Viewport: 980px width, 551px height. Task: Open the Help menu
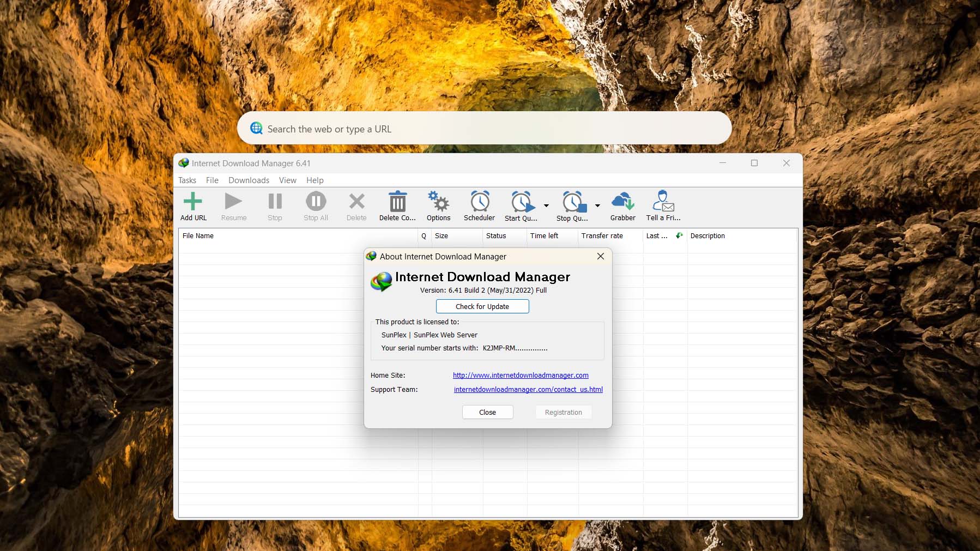(x=314, y=180)
